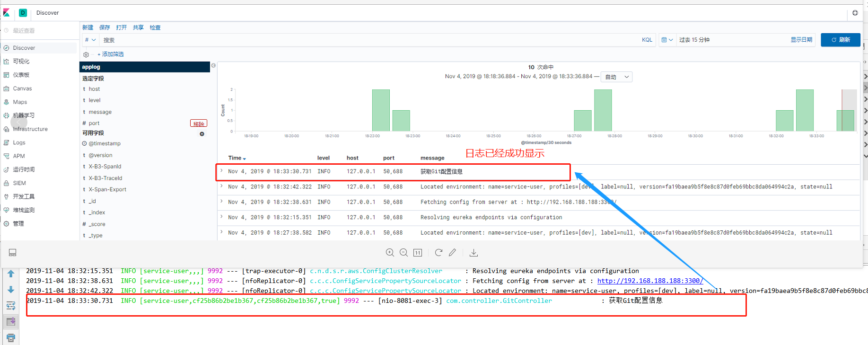The width and height of the screenshot is (868, 345).
Task: Click 打开 (Open) in the top menu
Action: tap(122, 27)
